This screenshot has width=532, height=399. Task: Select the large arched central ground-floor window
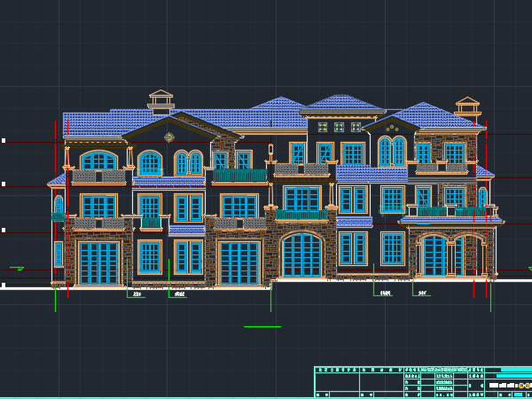(x=302, y=254)
